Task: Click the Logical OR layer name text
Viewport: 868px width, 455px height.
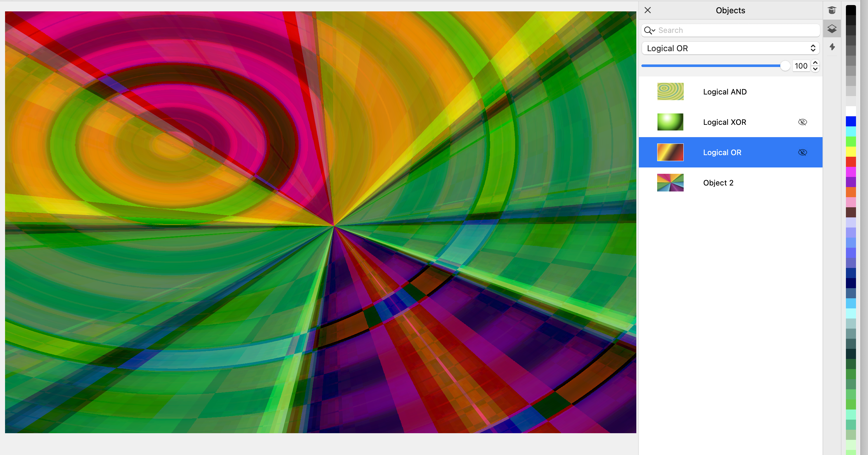Action: coord(722,152)
